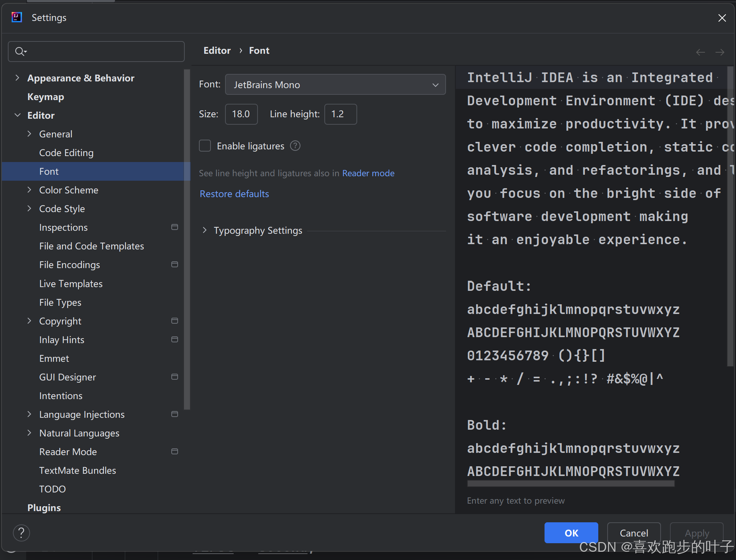Open the Font dropdown showing JetBrains Mono

pos(335,85)
